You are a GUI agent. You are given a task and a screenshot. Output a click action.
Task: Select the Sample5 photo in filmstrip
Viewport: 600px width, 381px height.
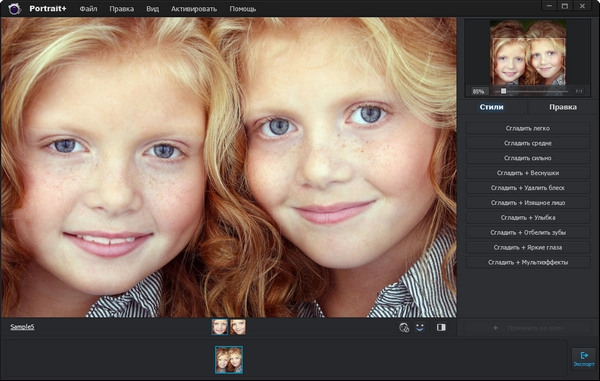[x=229, y=360]
